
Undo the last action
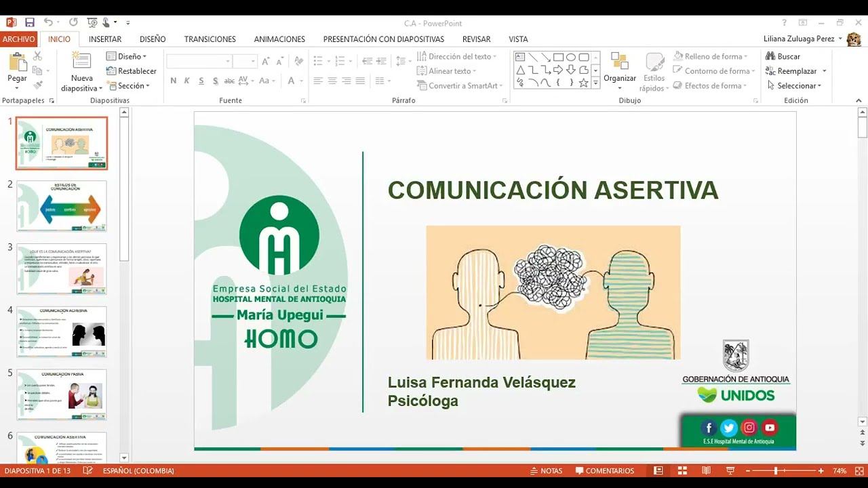point(48,22)
